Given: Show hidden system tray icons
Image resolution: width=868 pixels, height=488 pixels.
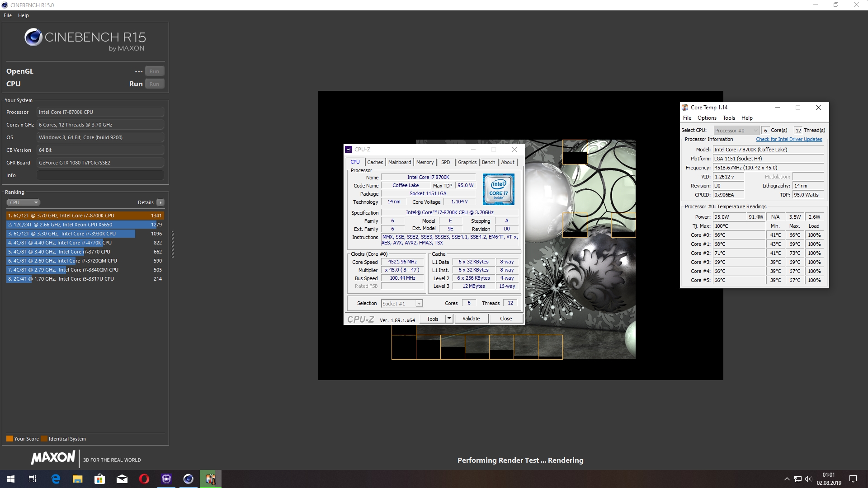Looking at the screenshot, I should (787, 479).
